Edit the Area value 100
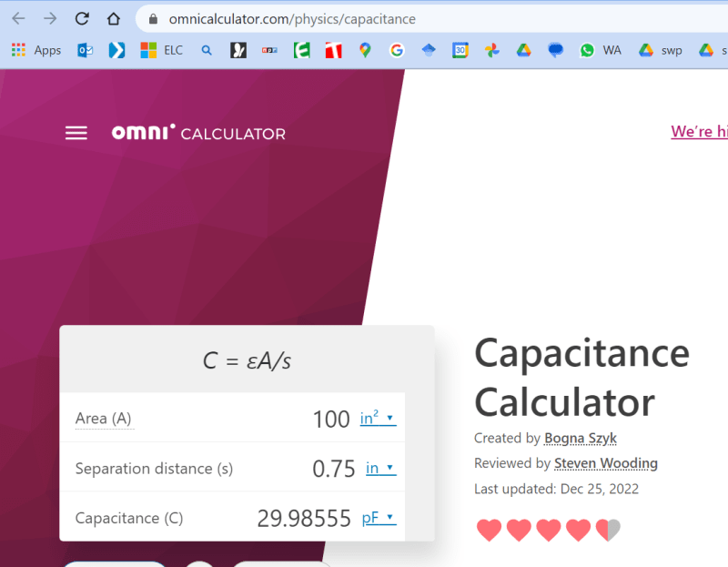728x567 pixels. pos(331,419)
